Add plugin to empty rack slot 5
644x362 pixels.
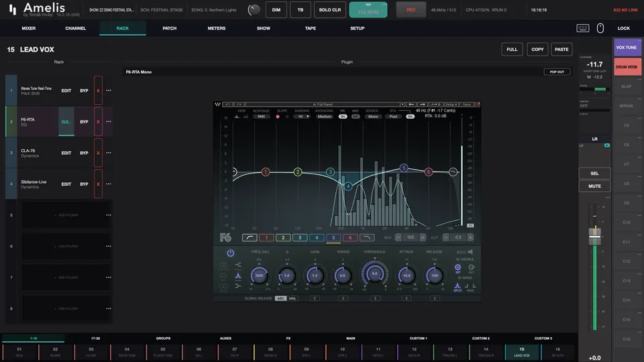click(66, 215)
